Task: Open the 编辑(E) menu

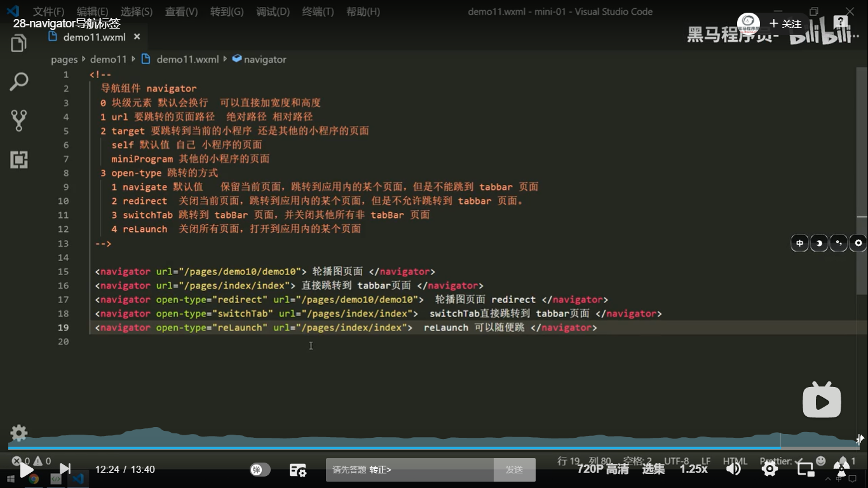Action: [x=92, y=11]
